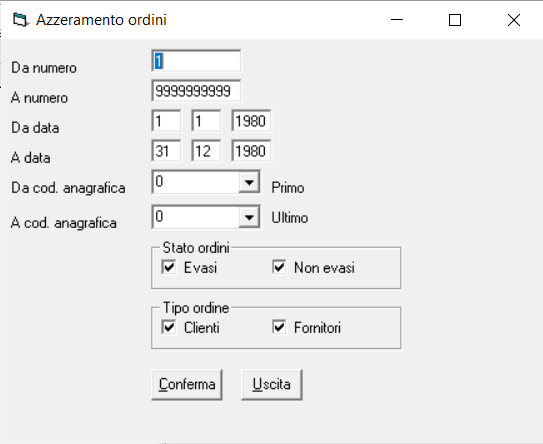The height and width of the screenshot is (444, 543).
Task: Click the Azzeramento ordini title bar icon
Action: click(20, 20)
